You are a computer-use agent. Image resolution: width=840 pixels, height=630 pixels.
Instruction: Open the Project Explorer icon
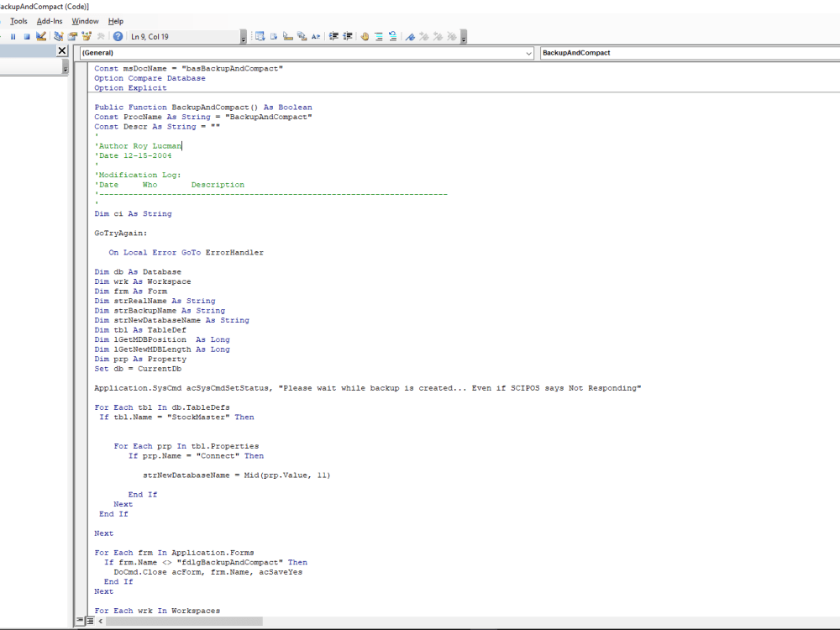[x=58, y=36]
